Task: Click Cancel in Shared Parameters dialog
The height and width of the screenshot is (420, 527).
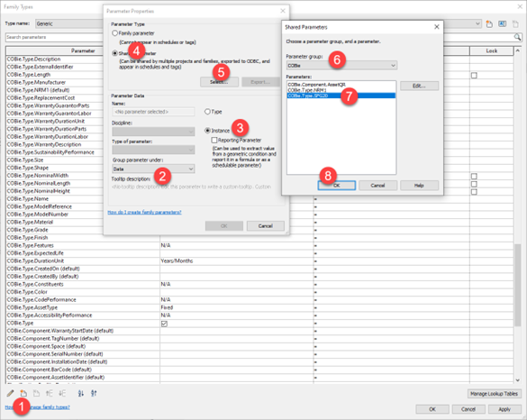Action: point(377,186)
